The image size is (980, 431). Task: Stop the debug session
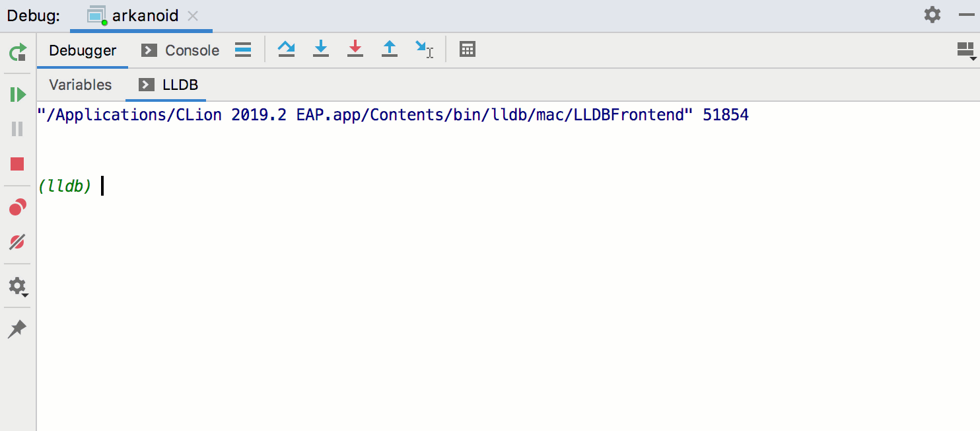(17, 163)
